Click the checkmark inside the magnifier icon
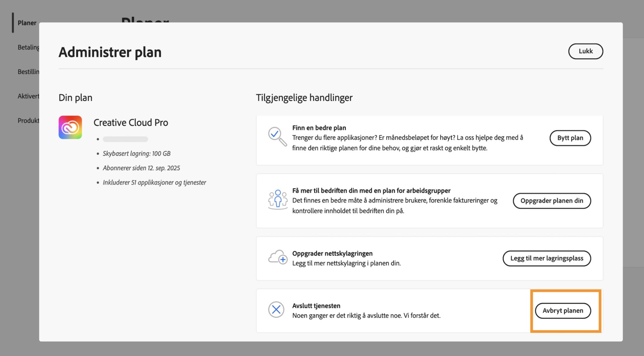The image size is (644, 356). click(x=274, y=134)
